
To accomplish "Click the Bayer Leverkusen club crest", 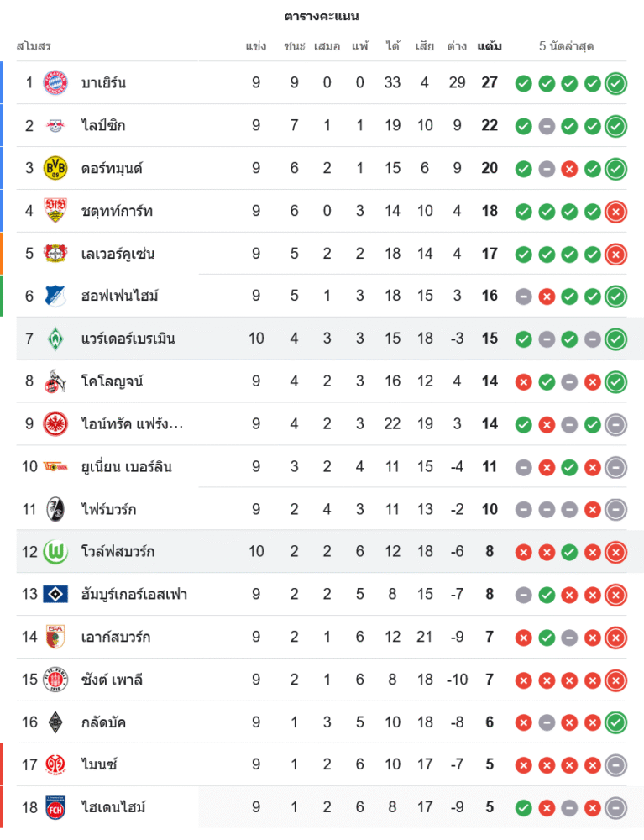I will click(x=55, y=253).
